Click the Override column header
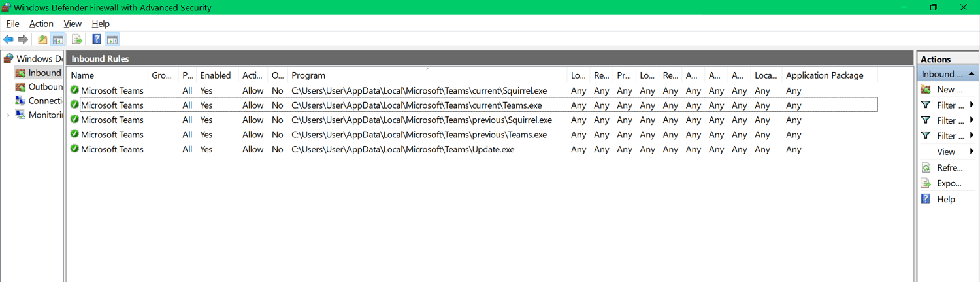980x282 pixels. (x=278, y=75)
